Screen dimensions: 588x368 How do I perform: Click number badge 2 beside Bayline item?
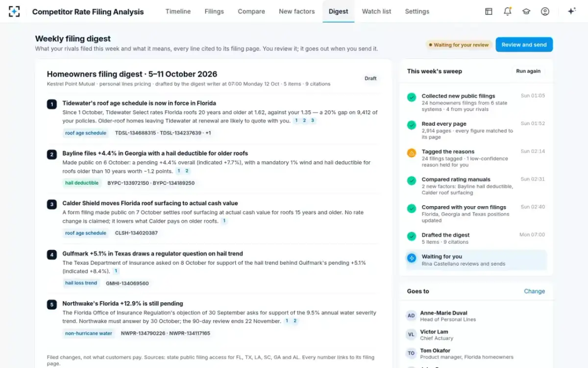coord(51,154)
